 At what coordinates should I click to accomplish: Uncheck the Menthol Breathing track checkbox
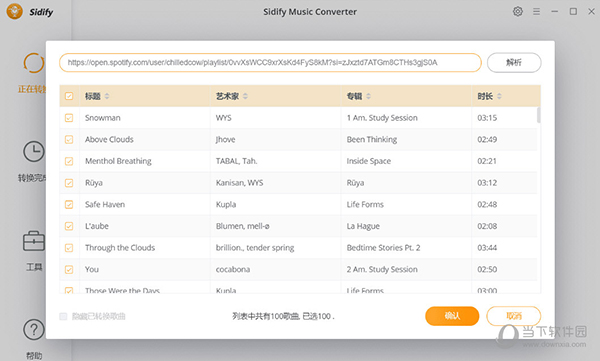point(69,161)
